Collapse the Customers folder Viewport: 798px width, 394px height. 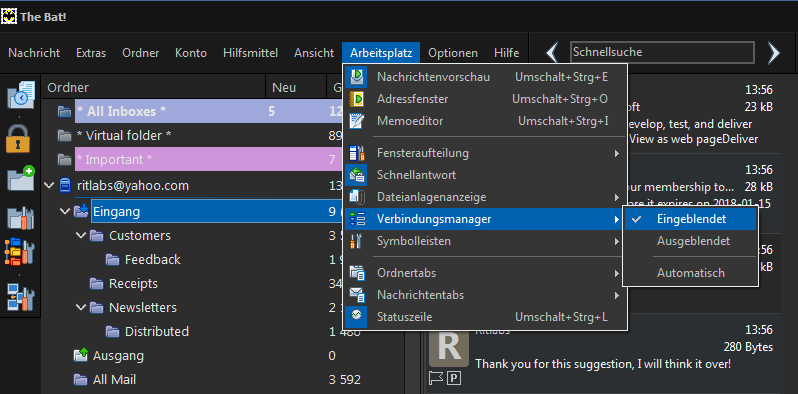(x=81, y=236)
